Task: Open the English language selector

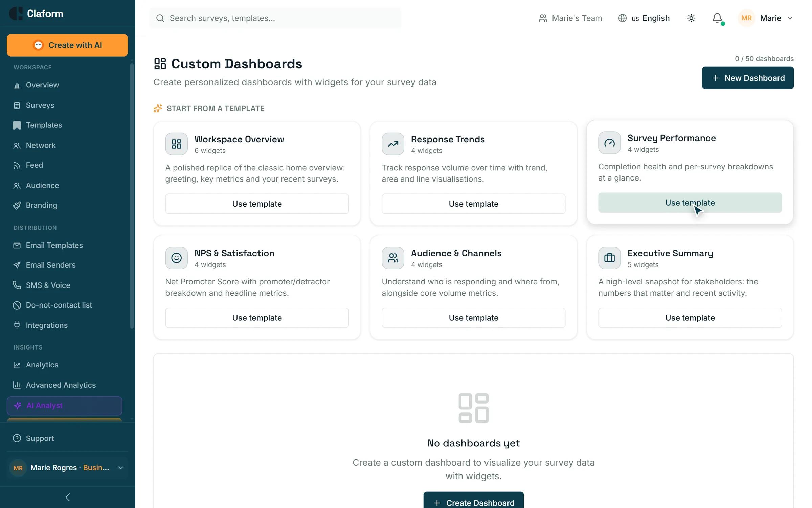Action: pos(644,18)
